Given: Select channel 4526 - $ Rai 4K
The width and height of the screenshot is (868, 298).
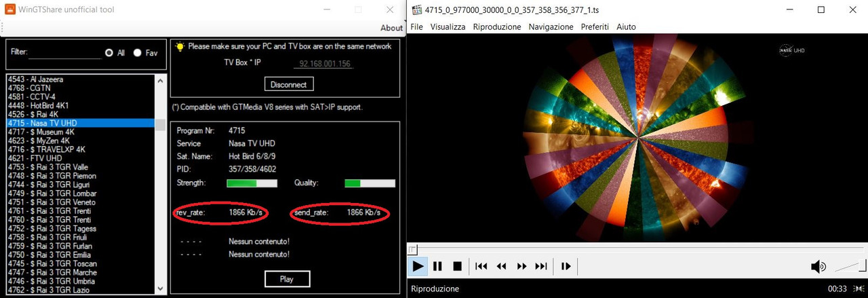Looking at the screenshot, I should pos(81,115).
